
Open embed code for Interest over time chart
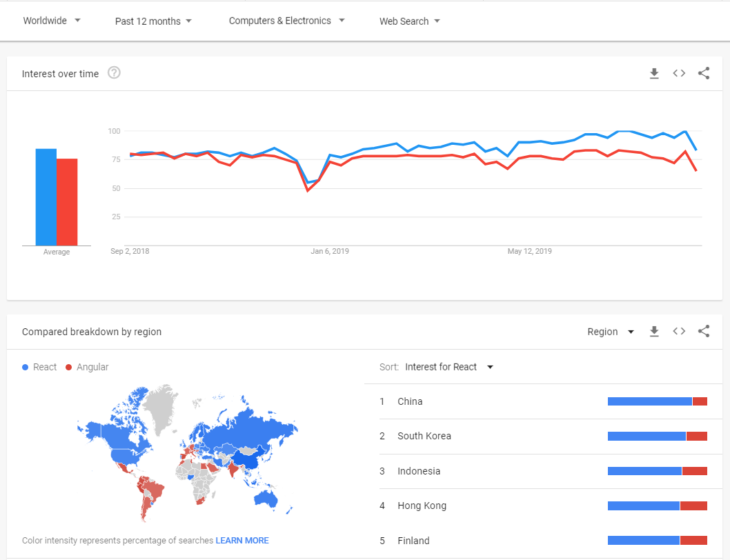[679, 73]
